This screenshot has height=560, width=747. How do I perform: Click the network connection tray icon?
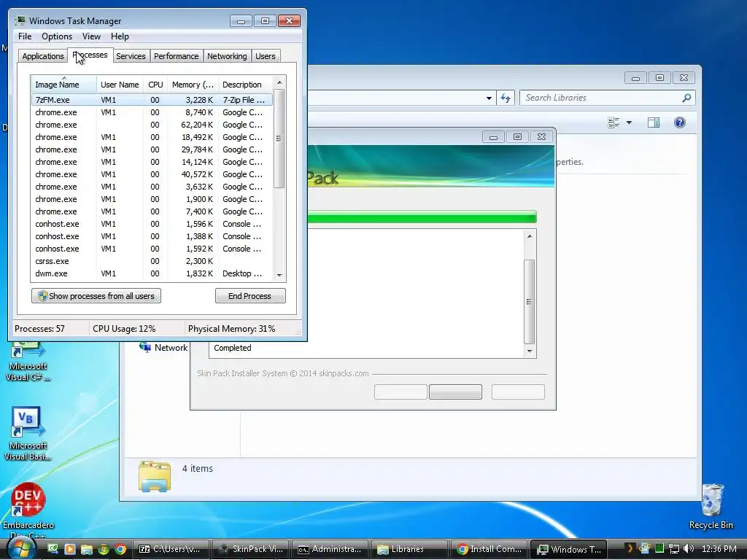coord(673,548)
